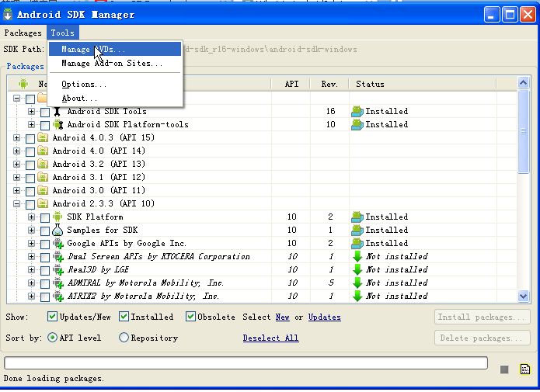Click the Installed status icon for Samples for SDK
Screen dimensions: 540x392
tap(357, 230)
